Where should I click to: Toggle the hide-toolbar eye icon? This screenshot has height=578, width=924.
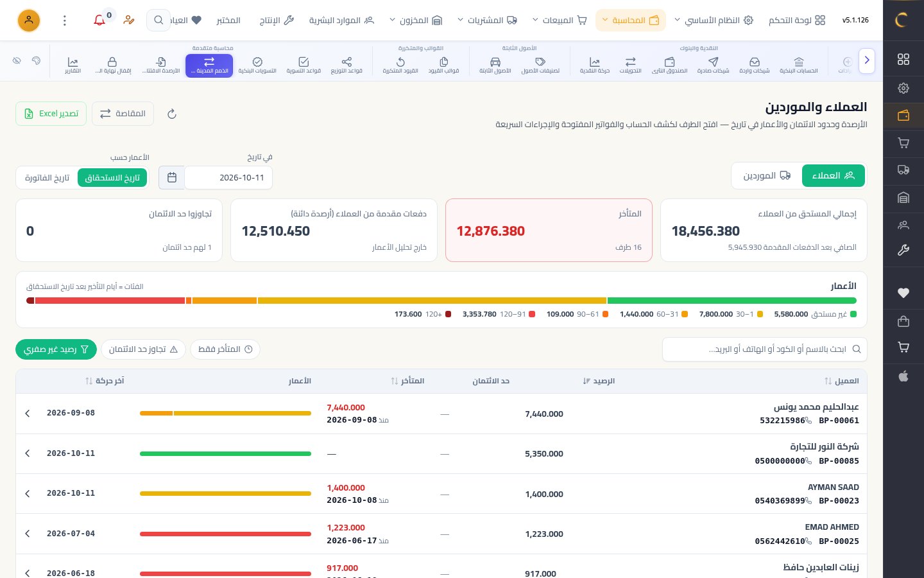(x=17, y=60)
